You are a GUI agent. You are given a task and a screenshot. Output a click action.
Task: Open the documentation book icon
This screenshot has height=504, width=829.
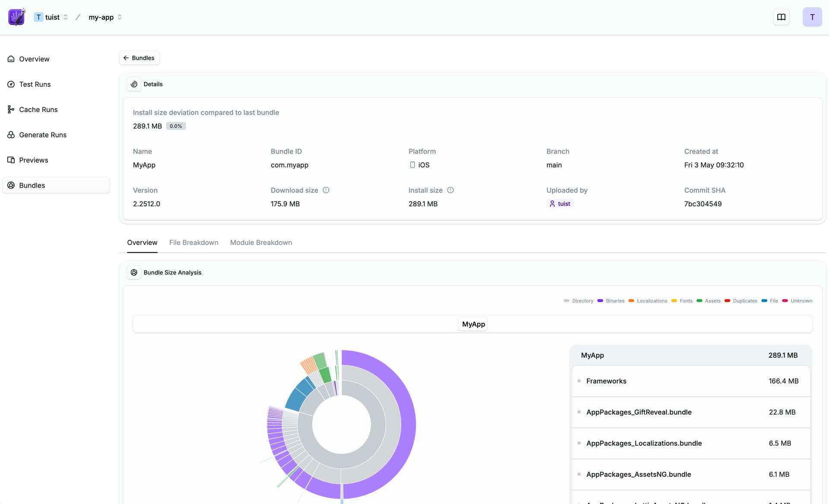click(x=781, y=17)
